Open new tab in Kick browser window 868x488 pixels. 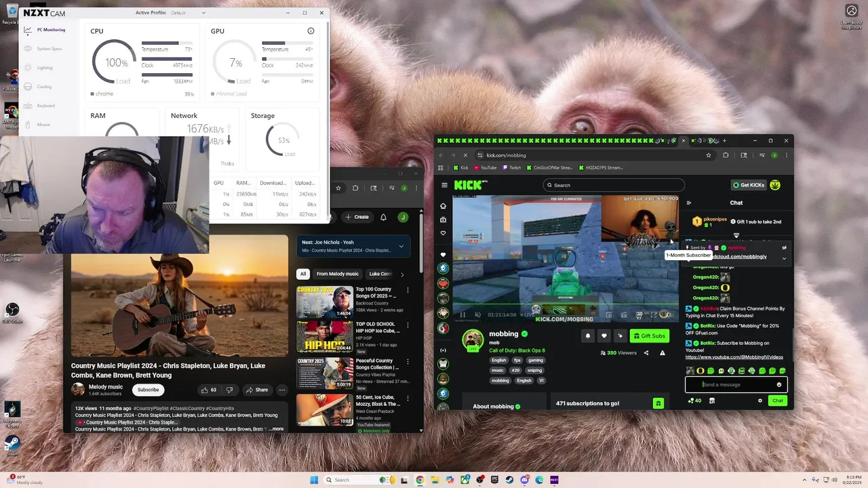click(x=724, y=140)
